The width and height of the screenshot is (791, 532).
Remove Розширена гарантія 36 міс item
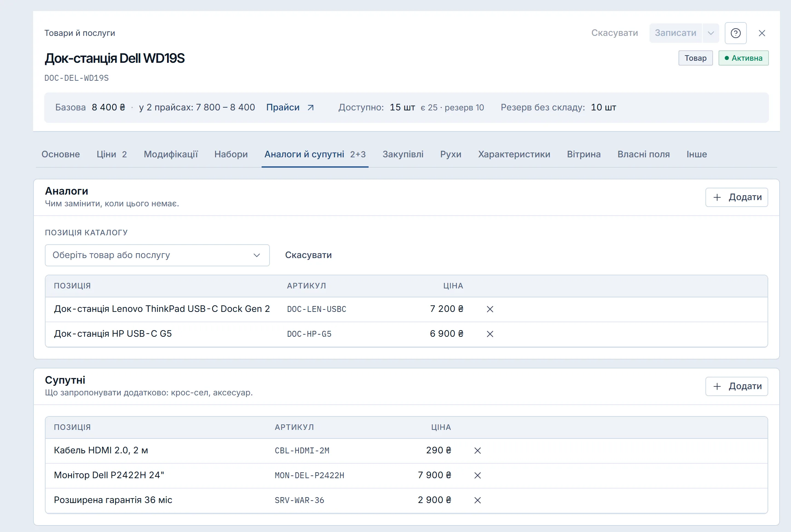point(477,500)
